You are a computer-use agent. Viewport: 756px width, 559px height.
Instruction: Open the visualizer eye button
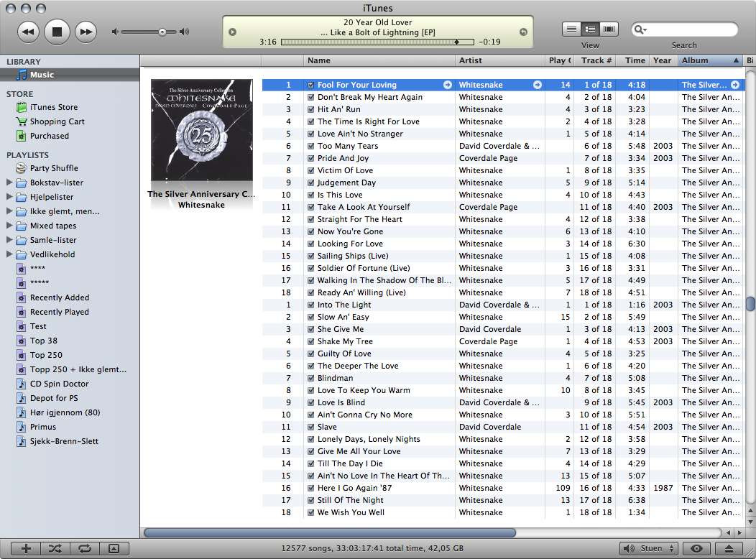coord(696,548)
